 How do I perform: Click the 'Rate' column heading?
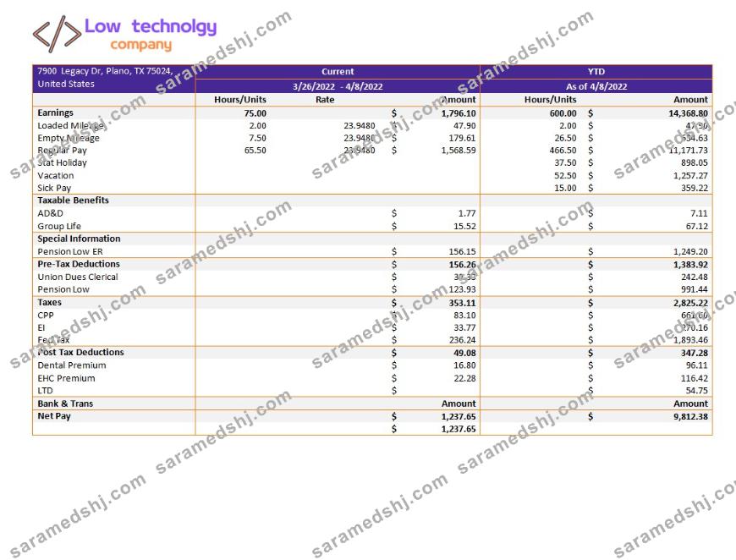(x=325, y=100)
